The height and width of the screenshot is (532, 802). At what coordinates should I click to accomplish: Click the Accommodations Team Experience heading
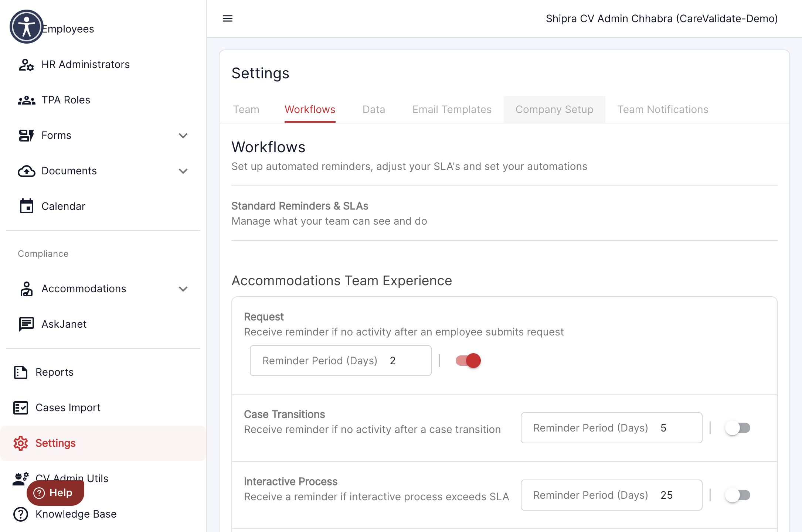pyautogui.click(x=341, y=281)
